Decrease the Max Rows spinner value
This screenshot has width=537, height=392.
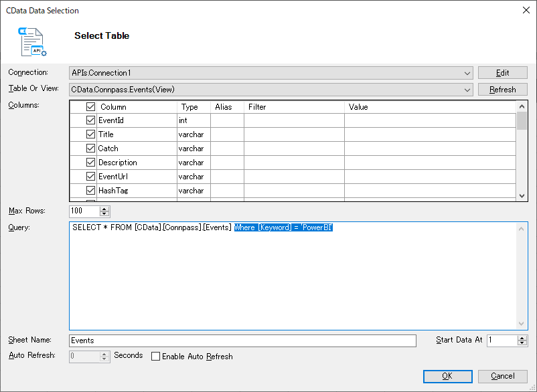tap(104, 214)
